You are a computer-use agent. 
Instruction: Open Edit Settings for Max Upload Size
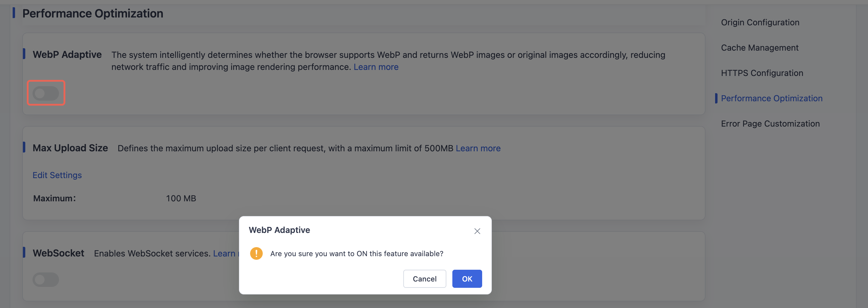pos(57,175)
